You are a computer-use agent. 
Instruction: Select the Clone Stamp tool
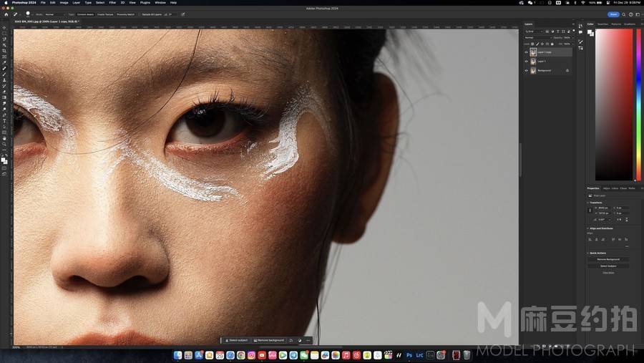[x=4, y=80]
